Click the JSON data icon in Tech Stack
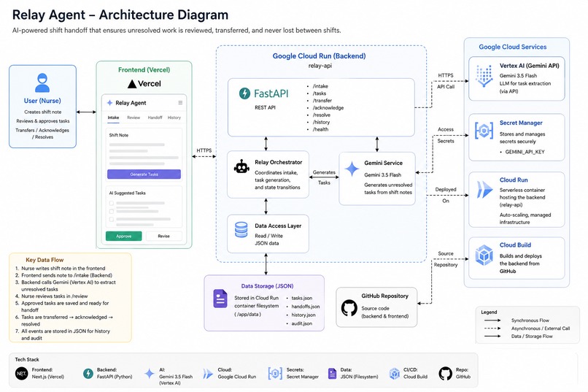 click(332, 373)
